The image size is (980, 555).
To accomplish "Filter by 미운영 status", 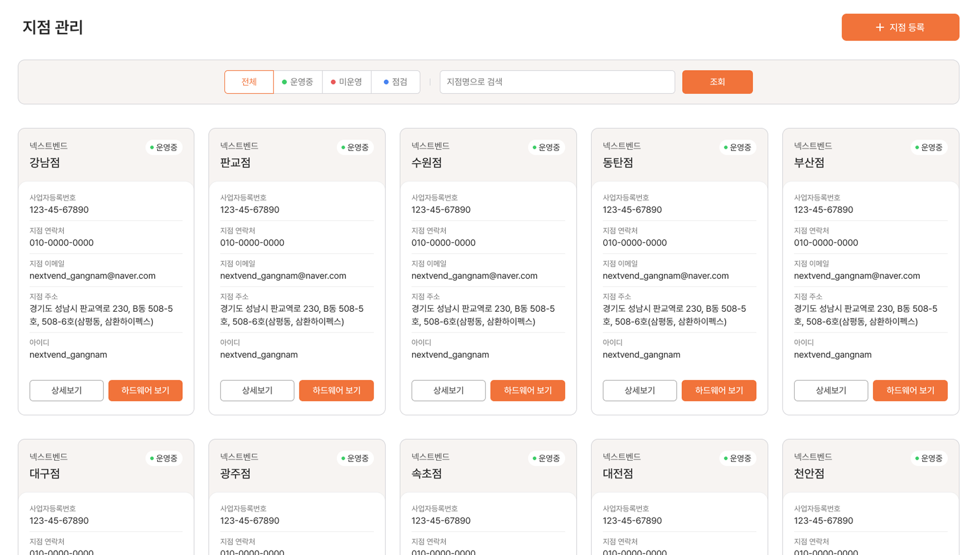I will pos(346,82).
